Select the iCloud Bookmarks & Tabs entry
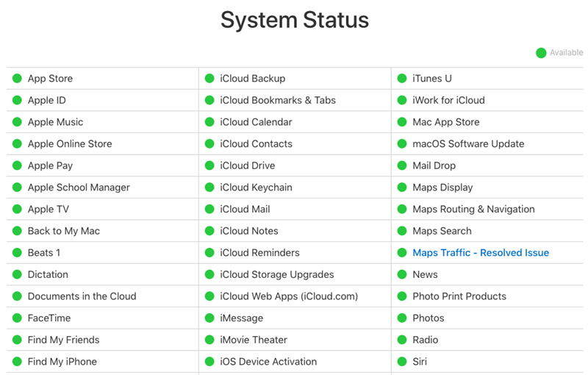 pos(278,100)
